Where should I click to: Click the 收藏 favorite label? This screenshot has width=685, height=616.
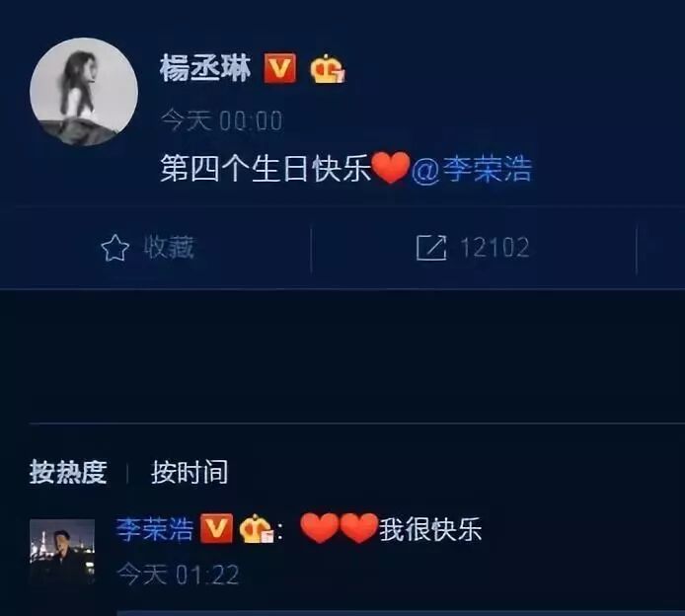point(169,248)
